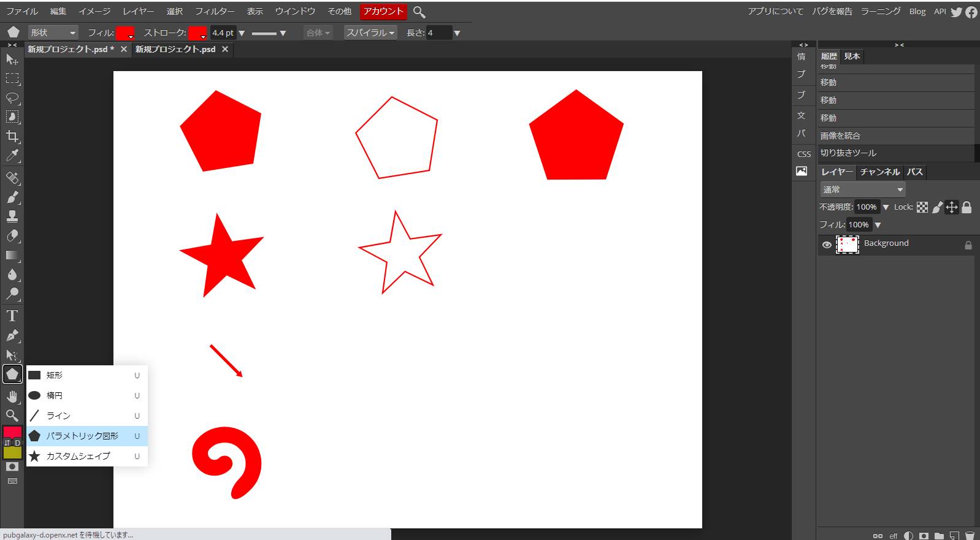Click the red アカウント button

383,11
